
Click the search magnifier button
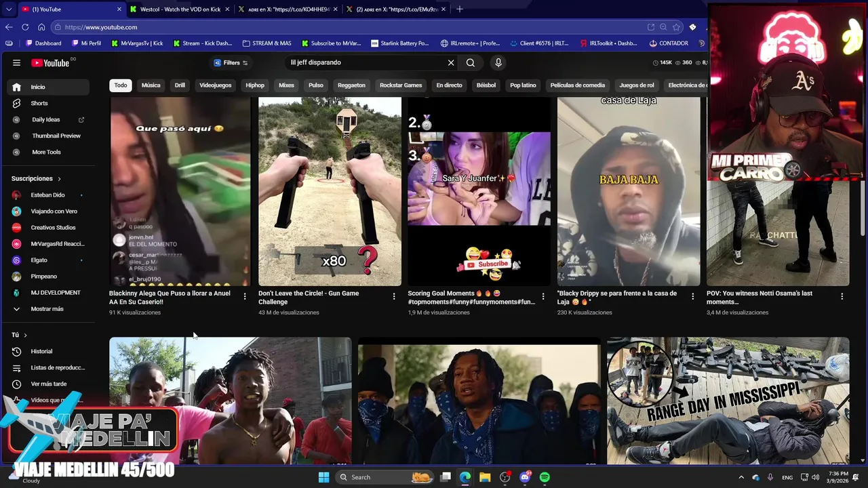pos(471,62)
